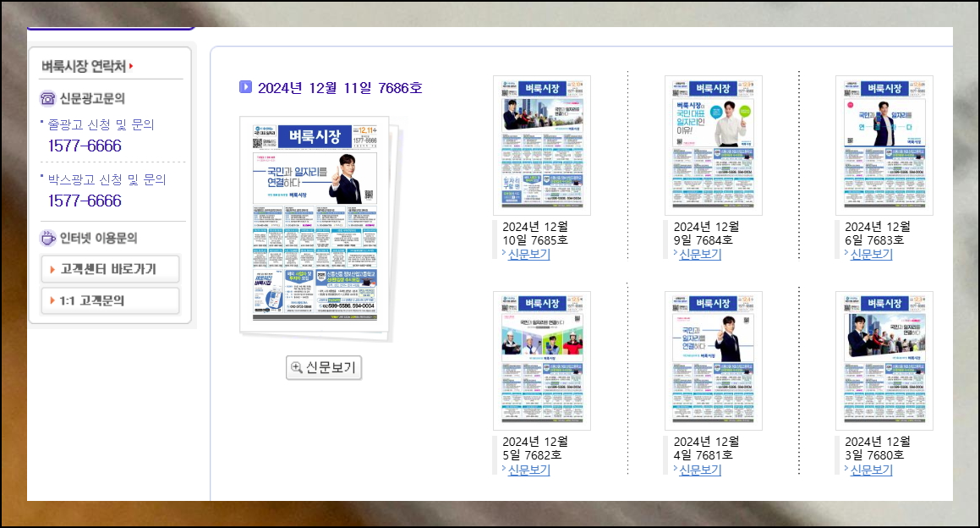Click the 고객센터 바로가기 button

click(111, 269)
